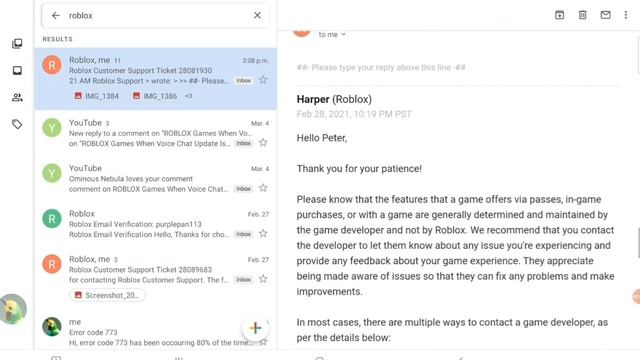This screenshot has width=640, height=360.
Task: Go back from the roblox search
Action: click(56, 16)
